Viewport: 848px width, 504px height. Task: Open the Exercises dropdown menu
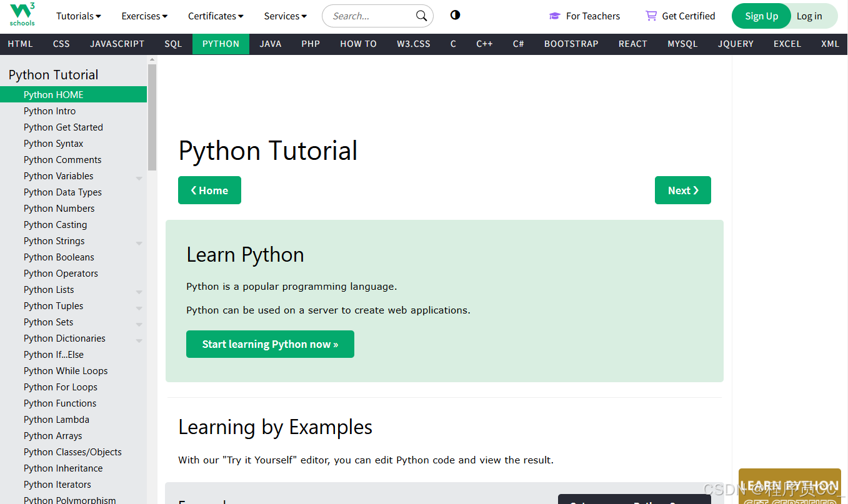144,16
